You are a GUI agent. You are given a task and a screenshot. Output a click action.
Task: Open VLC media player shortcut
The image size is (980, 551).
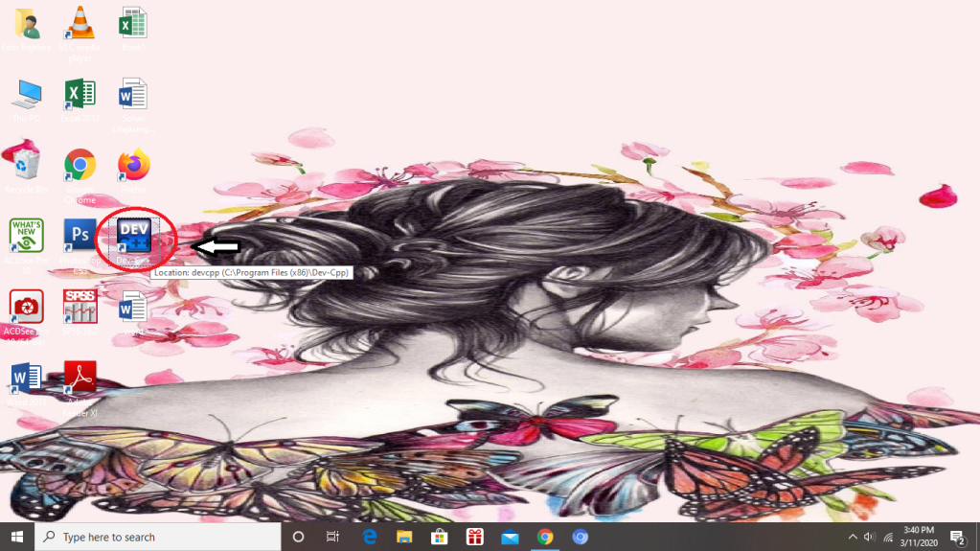(79, 23)
